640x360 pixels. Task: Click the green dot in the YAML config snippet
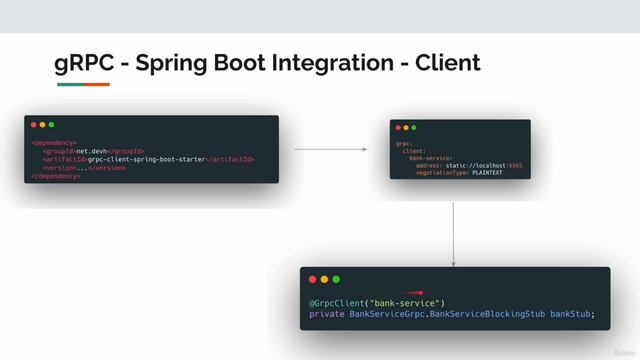pos(413,128)
